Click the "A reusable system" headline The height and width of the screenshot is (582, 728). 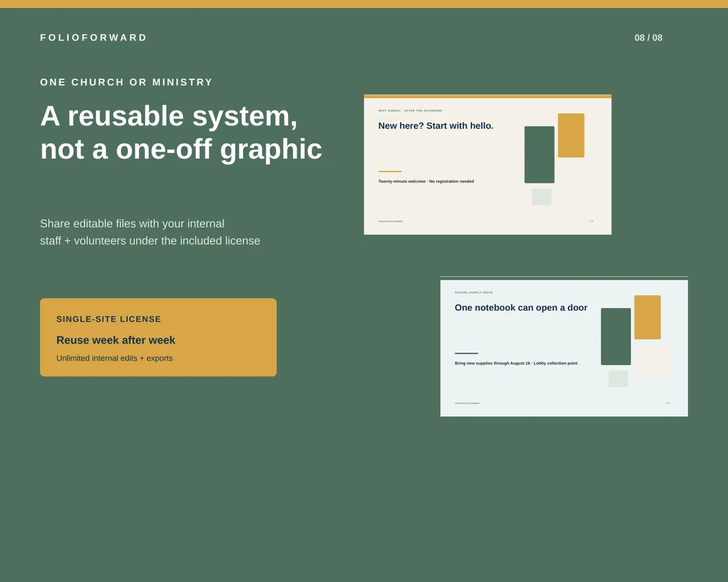[x=181, y=132]
